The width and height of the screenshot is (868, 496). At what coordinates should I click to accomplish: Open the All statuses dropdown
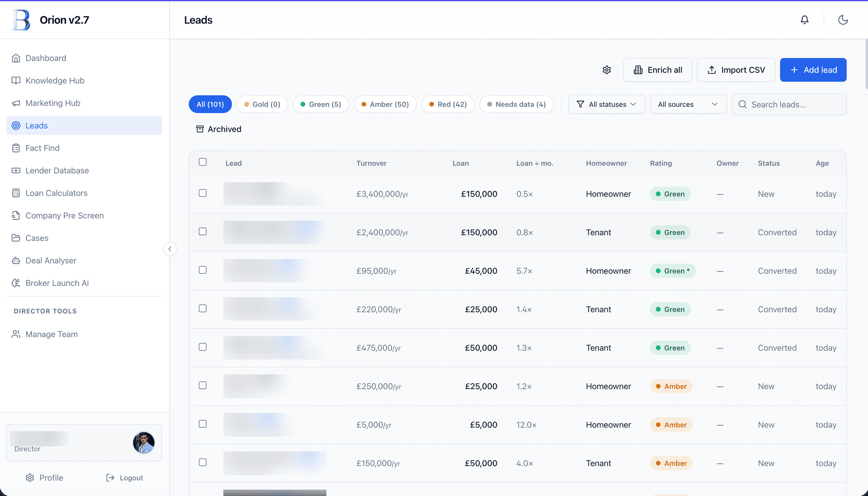click(x=607, y=104)
